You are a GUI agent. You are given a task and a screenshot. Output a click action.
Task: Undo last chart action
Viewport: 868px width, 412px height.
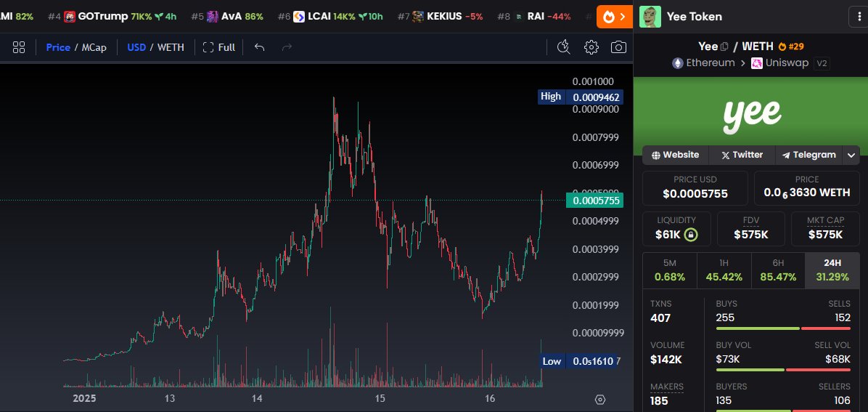tap(259, 47)
